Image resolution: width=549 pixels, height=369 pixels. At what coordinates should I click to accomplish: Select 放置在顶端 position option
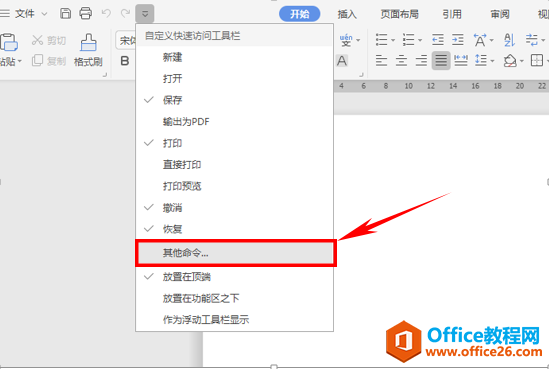point(234,277)
